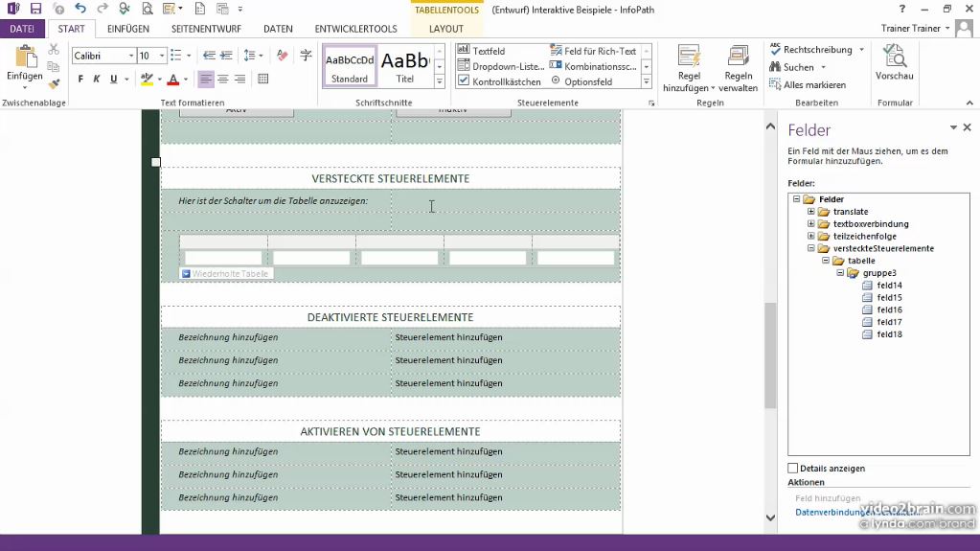Switch to the ENTWICKLERTOOLS tab
This screenshot has height=551, width=980.
[x=355, y=29]
